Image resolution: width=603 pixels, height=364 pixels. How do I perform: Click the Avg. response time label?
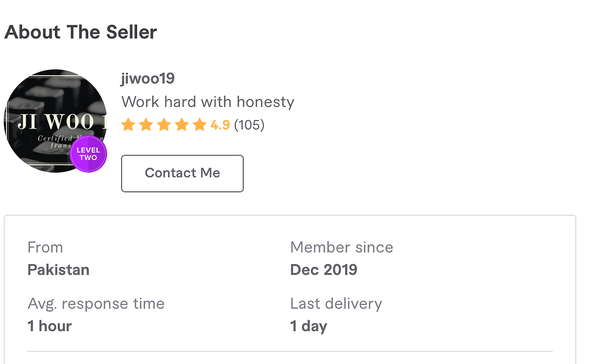[x=96, y=304]
